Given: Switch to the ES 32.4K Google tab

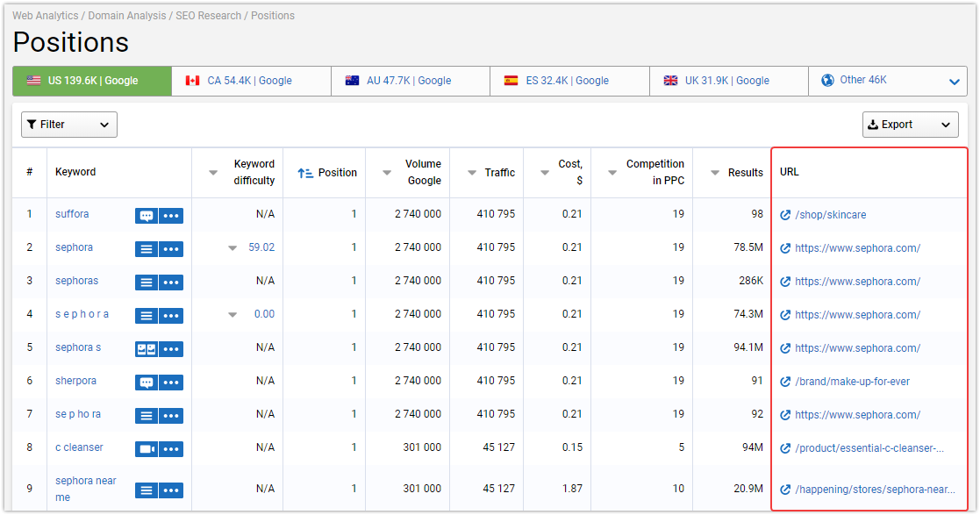Looking at the screenshot, I should pyautogui.click(x=570, y=81).
